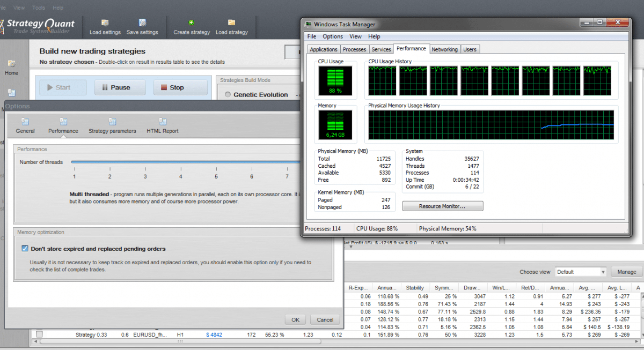
Task: Click the 55.23 % cell in the results table
Action: click(x=275, y=335)
